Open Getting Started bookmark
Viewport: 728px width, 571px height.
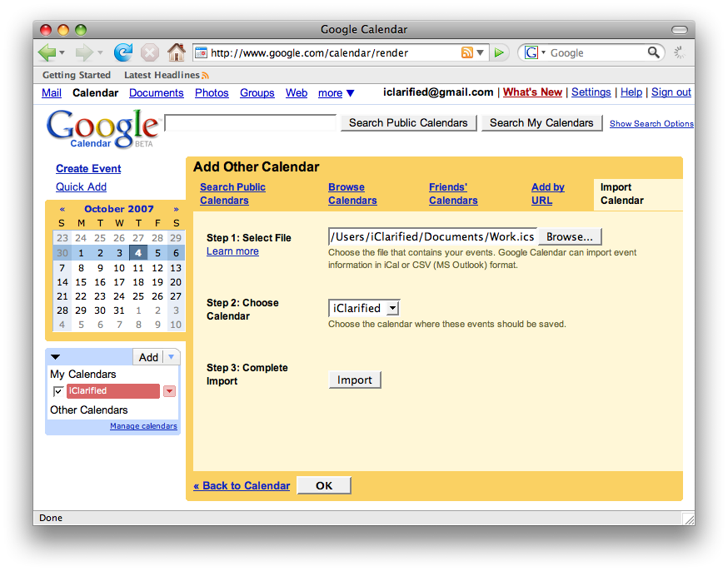point(77,75)
